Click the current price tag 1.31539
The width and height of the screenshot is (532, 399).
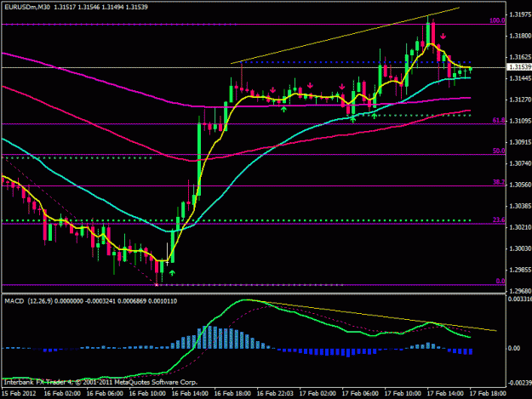click(x=519, y=67)
